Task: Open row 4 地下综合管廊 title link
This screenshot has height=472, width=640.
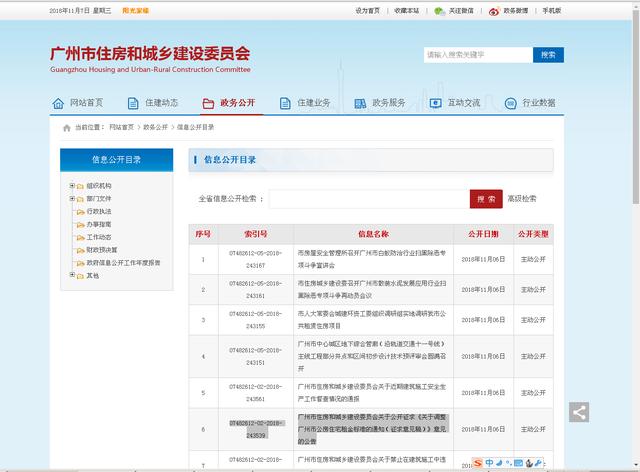Action: (372, 356)
